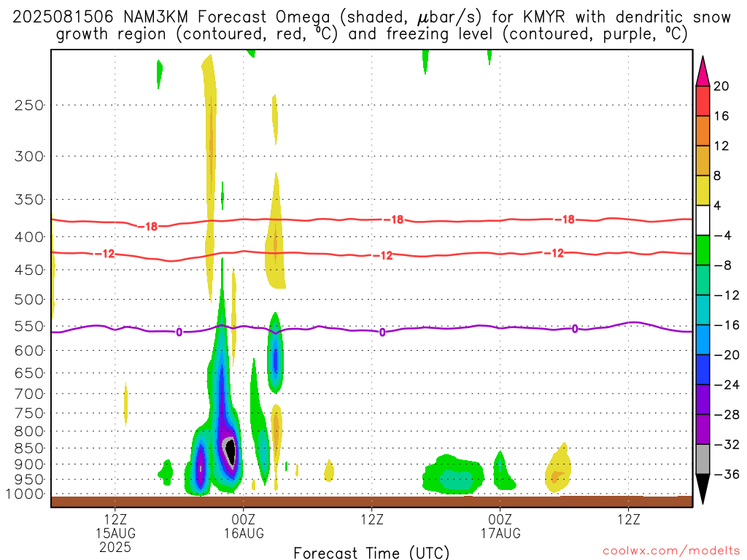Click the 700 pressure level axis label
747x560 pixels.
[29, 394]
